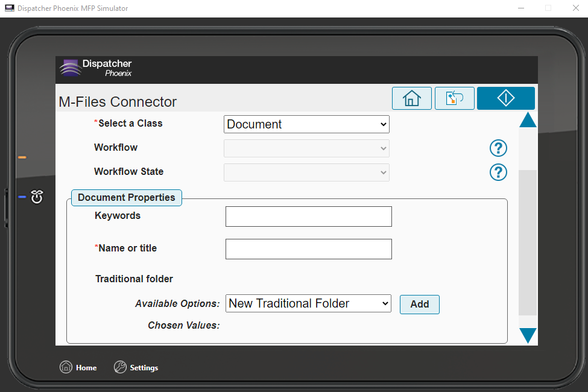
Task: Add the selected traditional folder
Action: 419,304
